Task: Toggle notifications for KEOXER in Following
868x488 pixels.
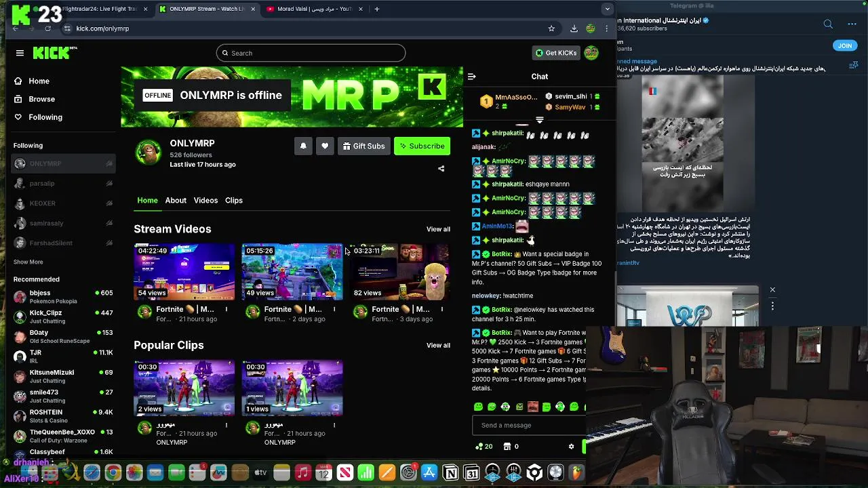Action: tap(109, 203)
